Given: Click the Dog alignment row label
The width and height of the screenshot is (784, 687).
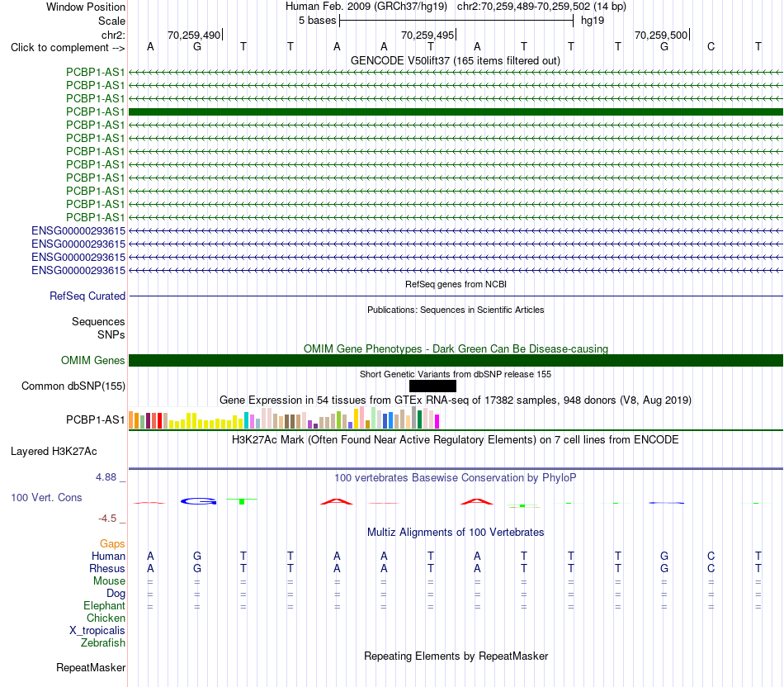Looking at the screenshot, I should [x=116, y=594].
